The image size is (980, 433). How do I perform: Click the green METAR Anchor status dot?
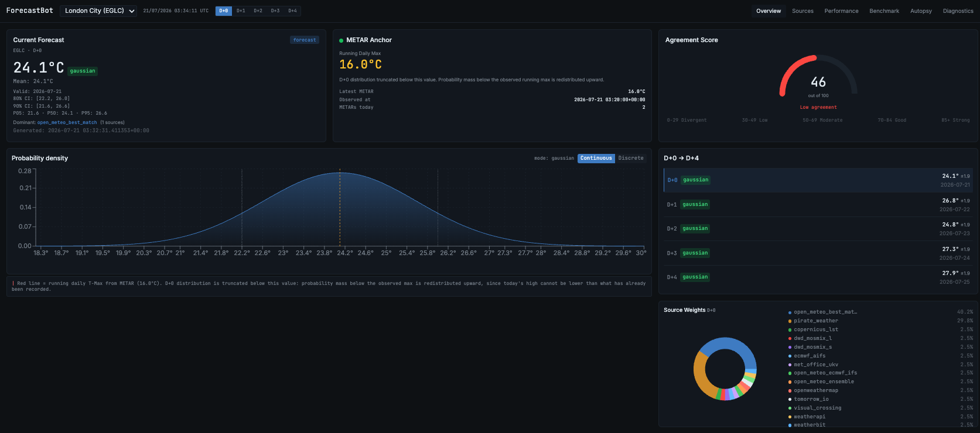(x=341, y=40)
